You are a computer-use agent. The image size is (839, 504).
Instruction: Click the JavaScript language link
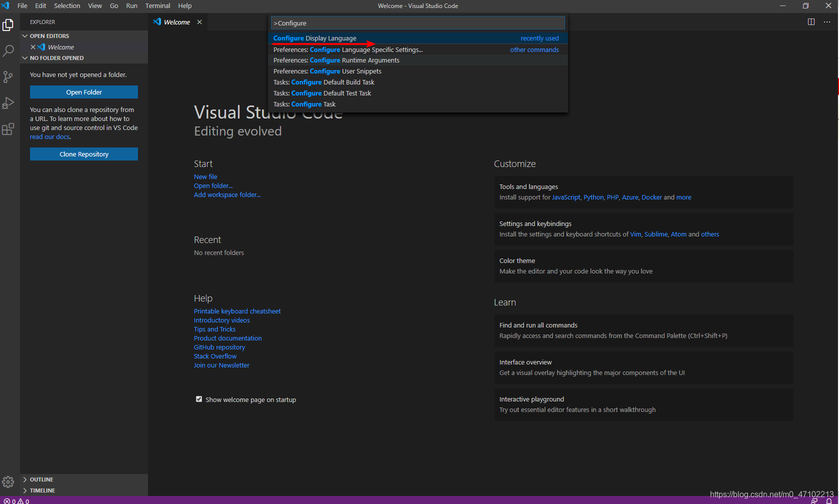pyautogui.click(x=566, y=197)
